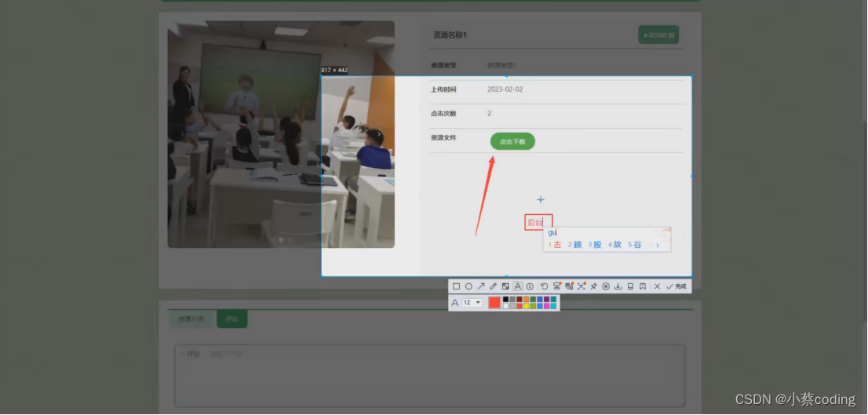Choose the yellow color swatch
868x415 pixels.
(x=526, y=306)
